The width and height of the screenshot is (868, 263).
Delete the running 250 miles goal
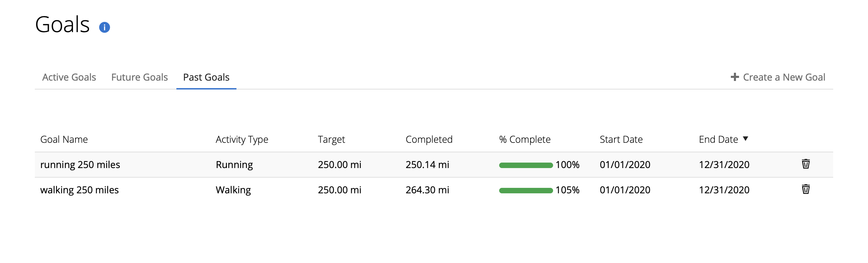806,164
